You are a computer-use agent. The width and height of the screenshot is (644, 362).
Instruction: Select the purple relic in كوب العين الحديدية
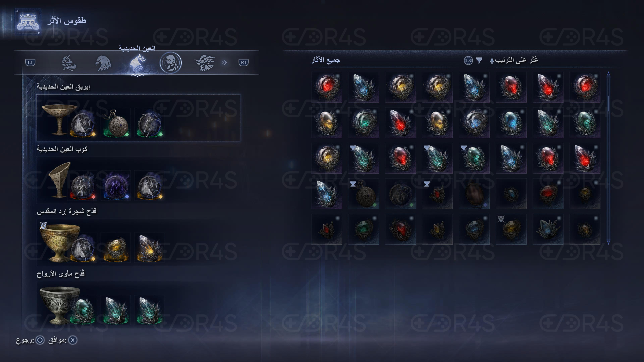(116, 185)
